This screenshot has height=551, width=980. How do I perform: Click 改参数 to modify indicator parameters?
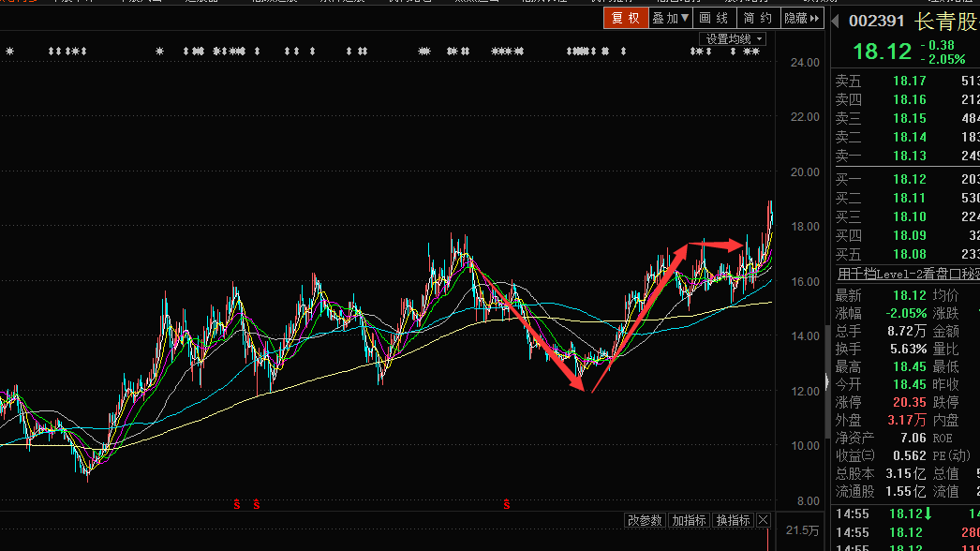[645, 520]
